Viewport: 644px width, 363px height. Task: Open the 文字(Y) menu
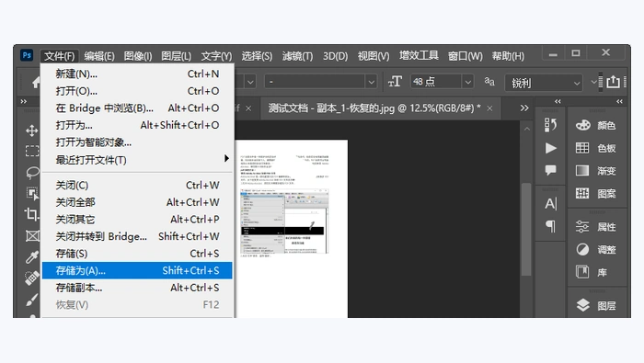(216, 56)
